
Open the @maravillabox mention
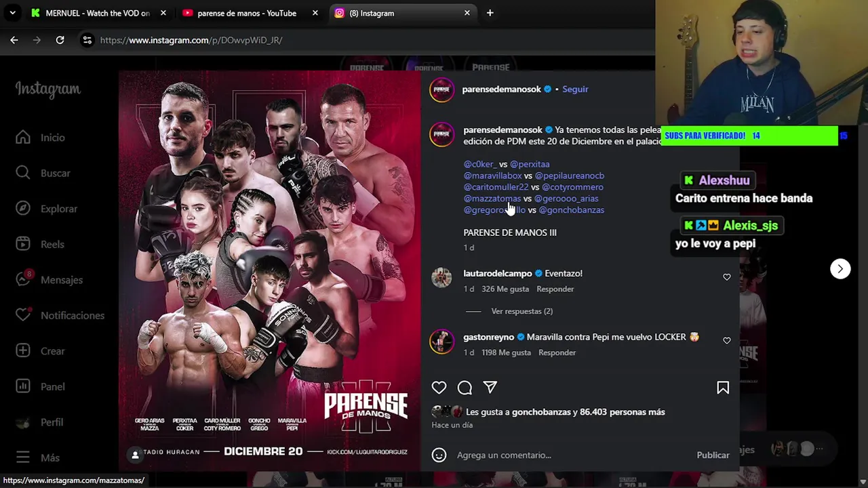(492, 176)
